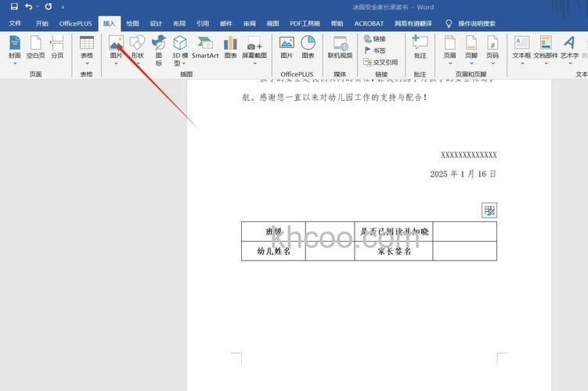
Task: Open the undo history dropdown arrow
Action: click(37, 6)
